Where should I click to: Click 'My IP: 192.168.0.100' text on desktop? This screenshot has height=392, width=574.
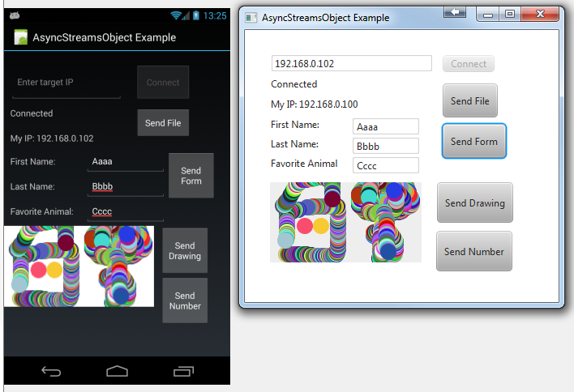(314, 104)
